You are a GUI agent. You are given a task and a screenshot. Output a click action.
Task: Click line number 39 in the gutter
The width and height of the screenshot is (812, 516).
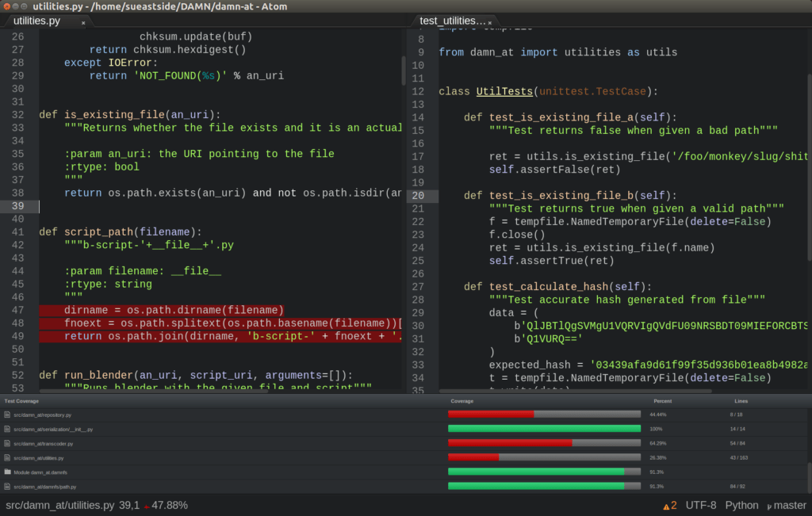pos(17,206)
